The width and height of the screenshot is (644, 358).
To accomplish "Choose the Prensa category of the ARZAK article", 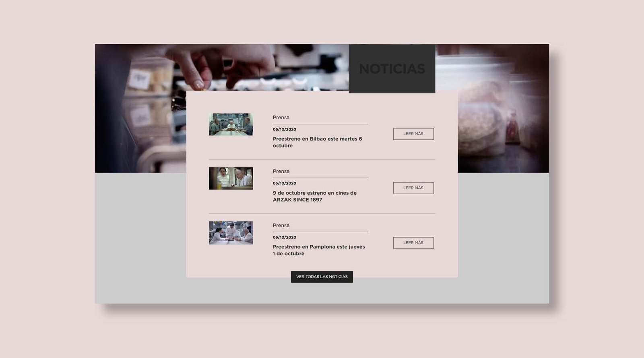I will pos(281,172).
